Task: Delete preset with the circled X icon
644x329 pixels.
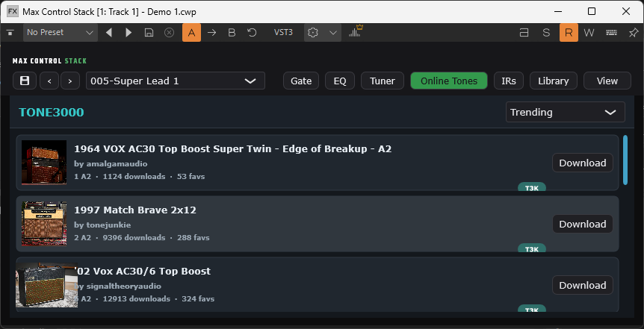Action: pyautogui.click(x=169, y=32)
